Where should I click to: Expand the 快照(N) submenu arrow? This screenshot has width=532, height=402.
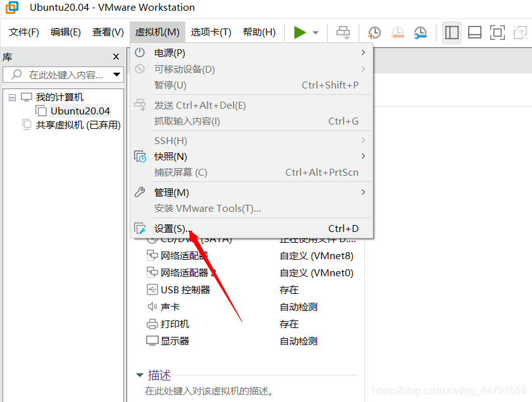click(363, 156)
